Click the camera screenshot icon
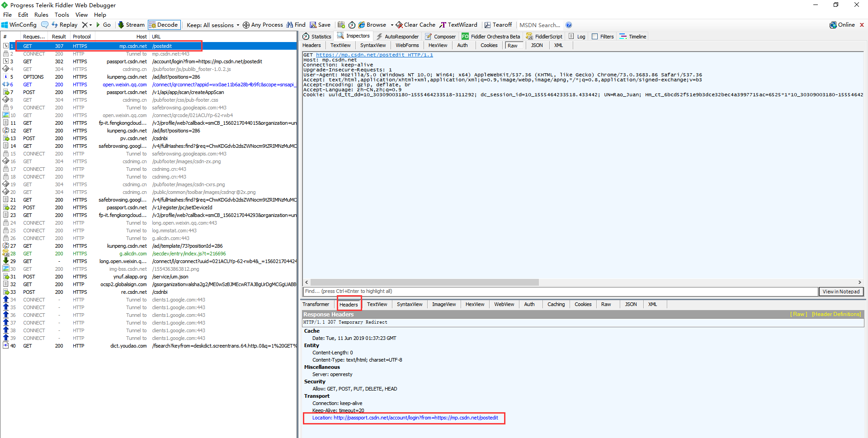 pos(341,25)
